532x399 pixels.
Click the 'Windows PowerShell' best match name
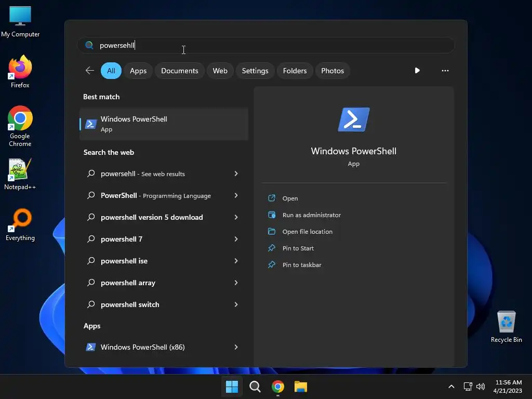tap(134, 119)
